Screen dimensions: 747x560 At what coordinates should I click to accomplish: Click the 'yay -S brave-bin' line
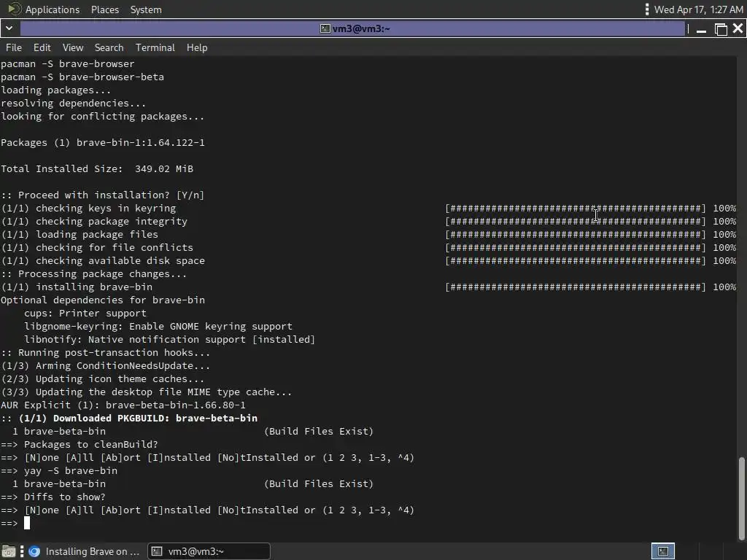coord(59,470)
